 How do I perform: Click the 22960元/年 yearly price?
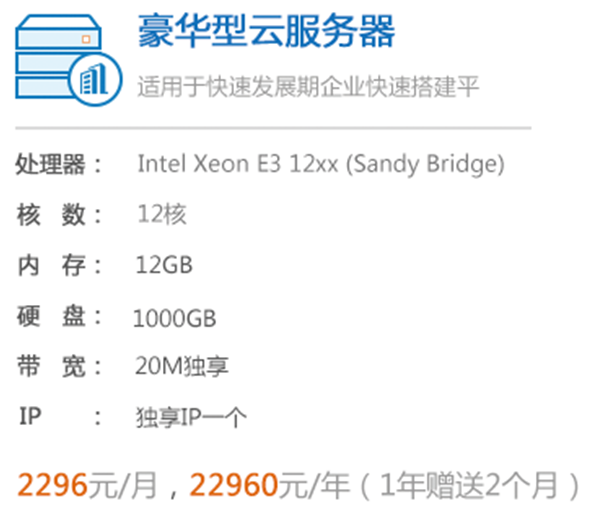click(269, 485)
